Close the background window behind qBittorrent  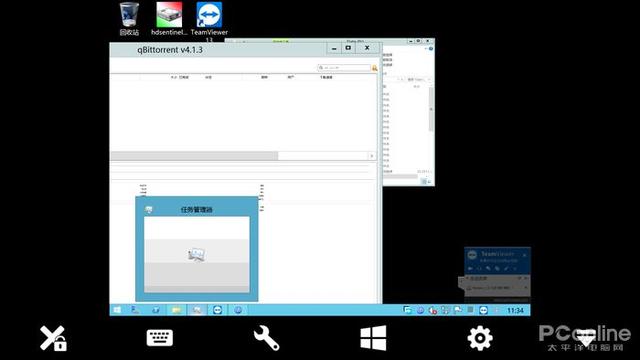(x=428, y=41)
